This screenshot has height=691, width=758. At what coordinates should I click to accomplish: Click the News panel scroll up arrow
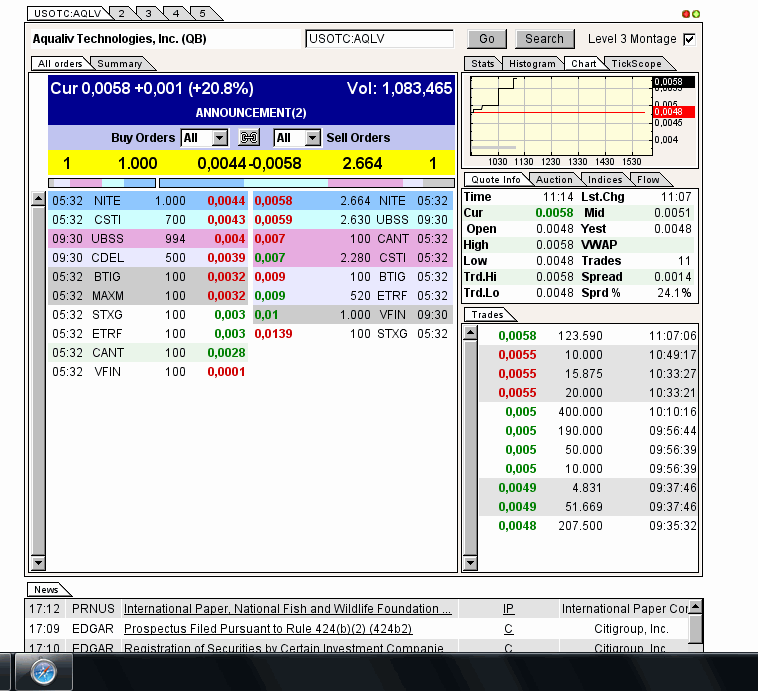696,606
